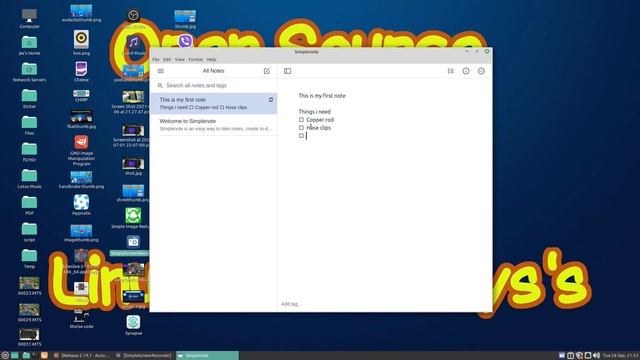This screenshot has height=360, width=640.
Task: Open the File menu
Action: click(156, 60)
